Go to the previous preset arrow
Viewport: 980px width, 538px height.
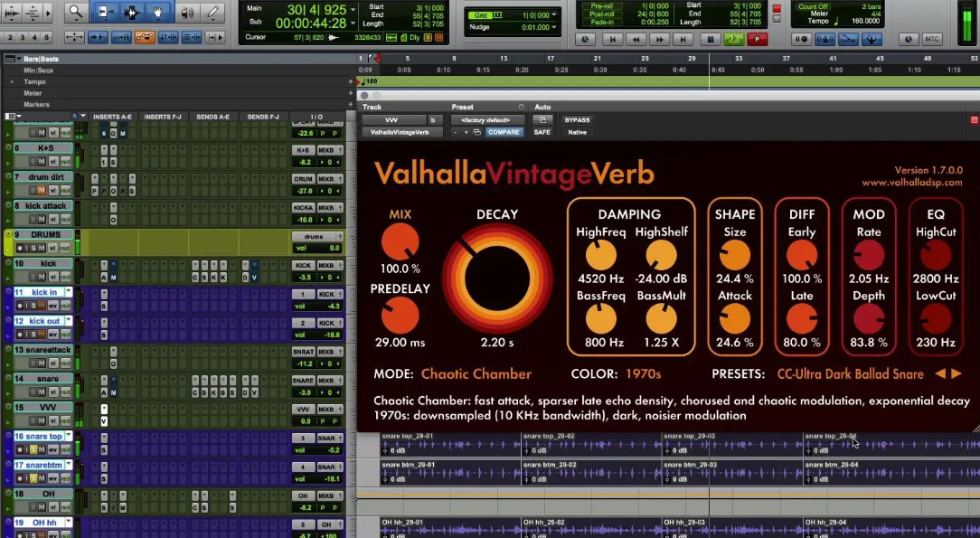(940, 373)
